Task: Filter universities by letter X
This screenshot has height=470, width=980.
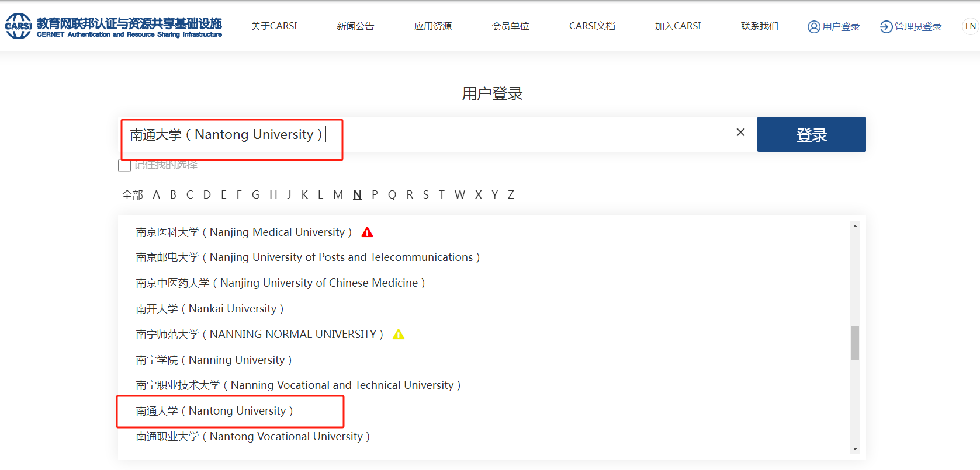Action: (x=479, y=195)
